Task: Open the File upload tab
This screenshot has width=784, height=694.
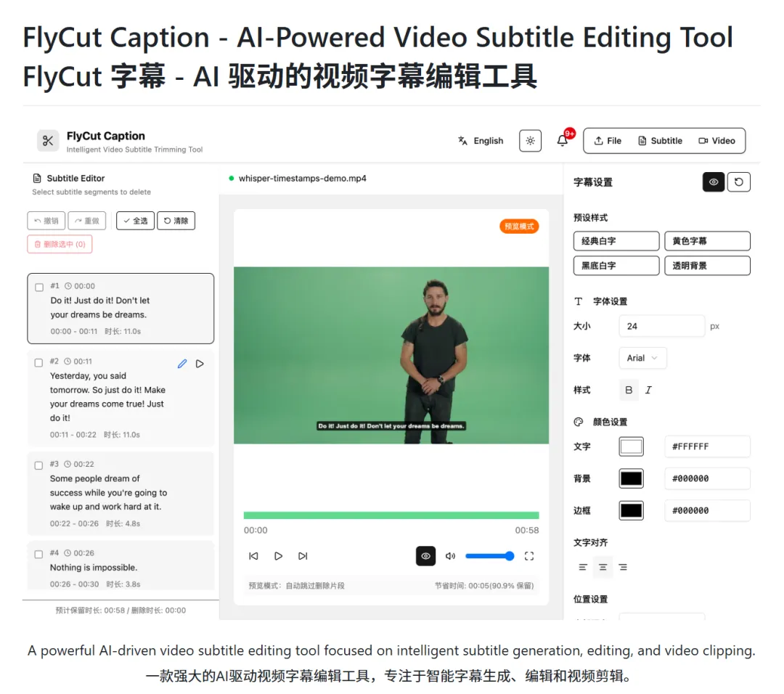Action: coord(608,141)
